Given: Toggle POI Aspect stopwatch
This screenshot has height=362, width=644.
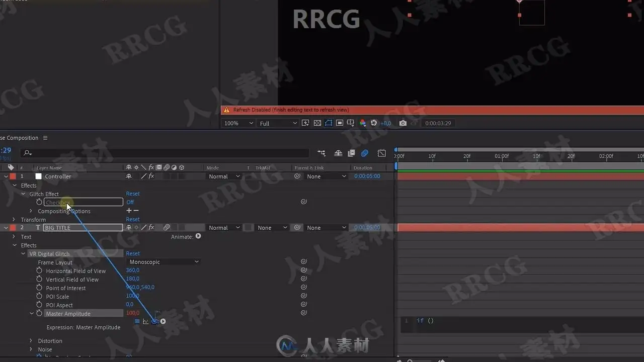Looking at the screenshot, I should (x=39, y=305).
